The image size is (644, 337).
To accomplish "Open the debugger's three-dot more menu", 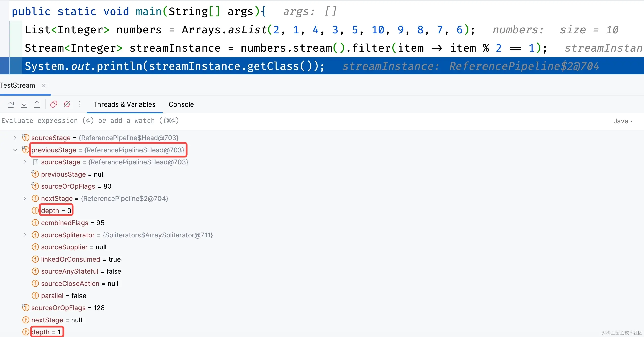I will pyautogui.click(x=80, y=104).
